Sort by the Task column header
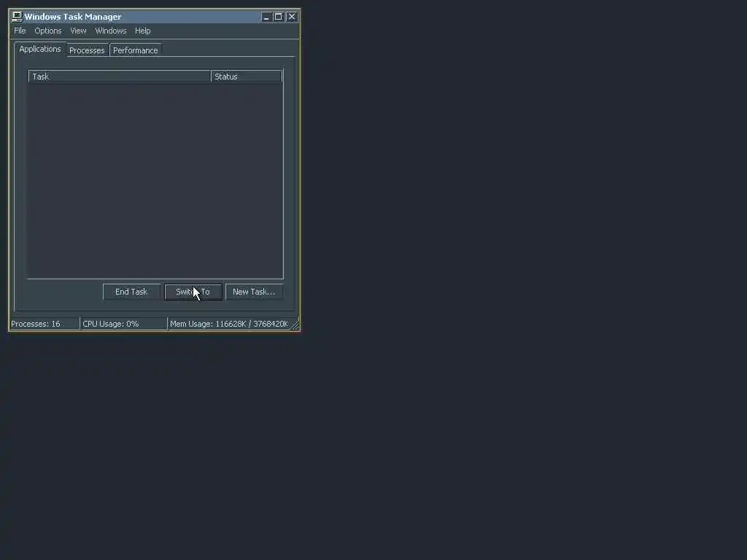The width and height of the screenshot is (747, 560). pos(119,76)
